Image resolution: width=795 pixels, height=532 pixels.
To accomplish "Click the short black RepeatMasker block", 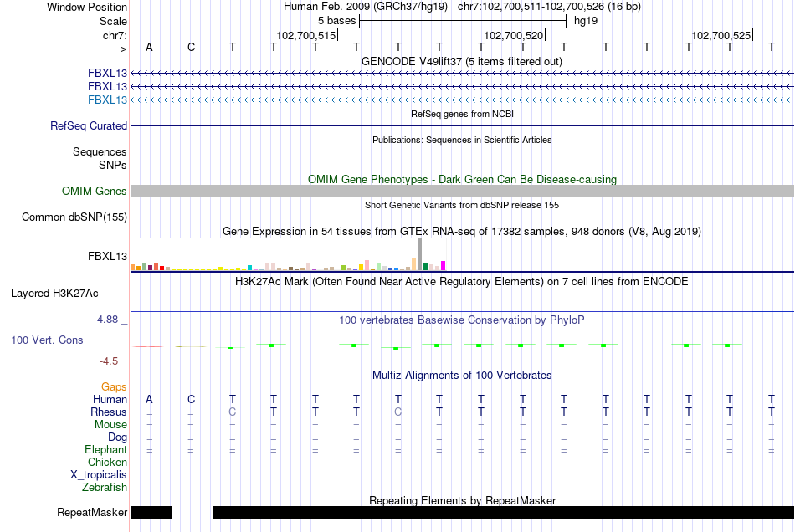I will click(x=151, y=512).
